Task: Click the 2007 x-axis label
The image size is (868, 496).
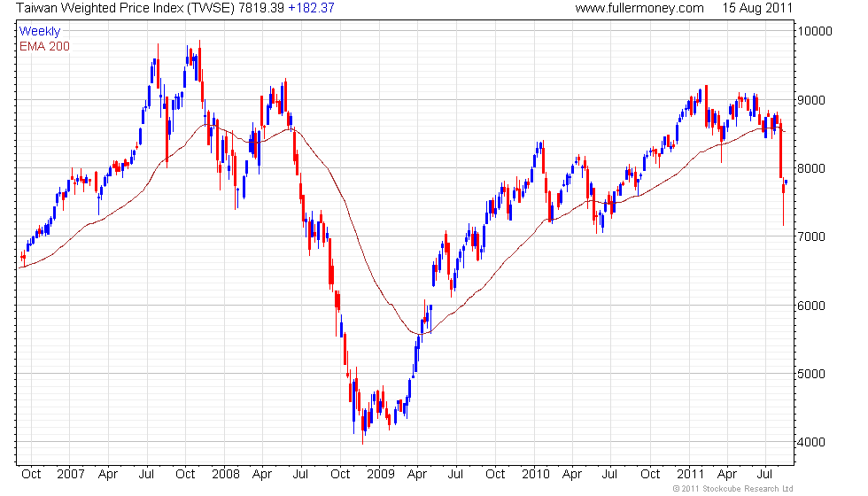Action: pyautogui.click(x=70, y=474)
